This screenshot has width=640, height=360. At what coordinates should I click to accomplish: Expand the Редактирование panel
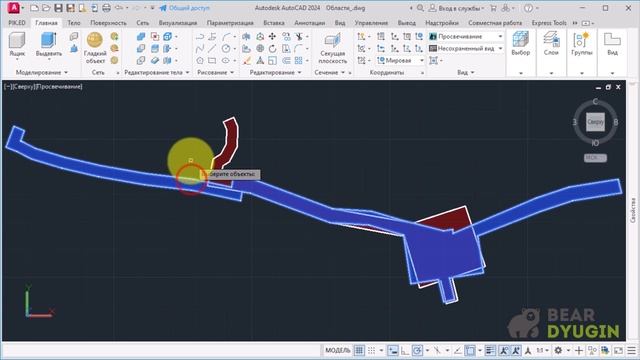pos(276,72)
